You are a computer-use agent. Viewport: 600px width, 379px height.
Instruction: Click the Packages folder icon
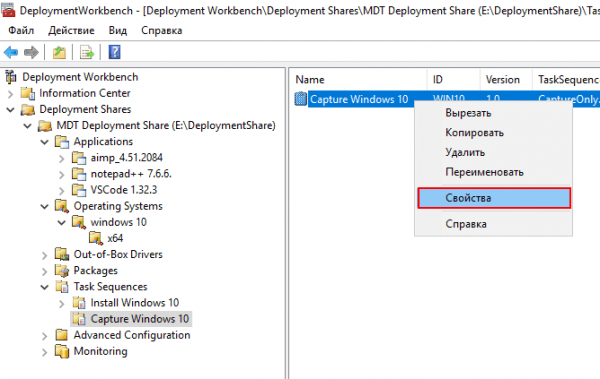tap(62, 271)
